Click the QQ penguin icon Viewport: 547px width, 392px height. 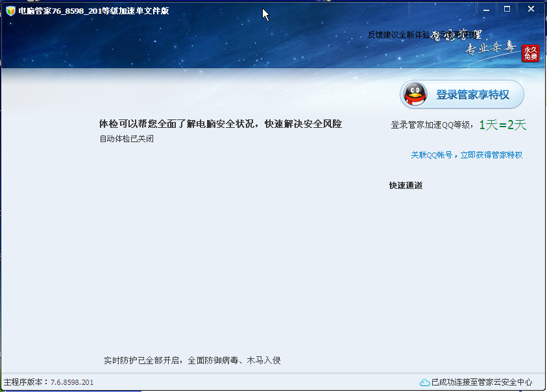coord(415,94)
